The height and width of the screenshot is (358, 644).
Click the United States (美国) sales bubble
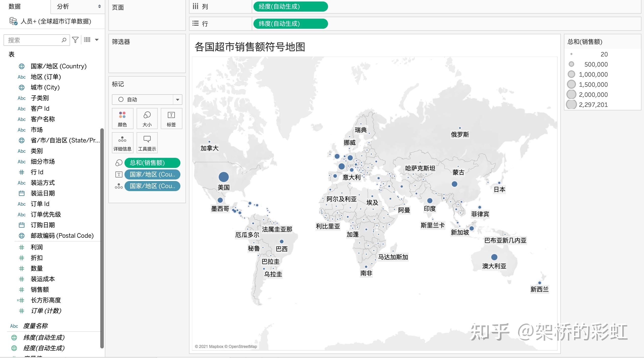coord(223,177)
